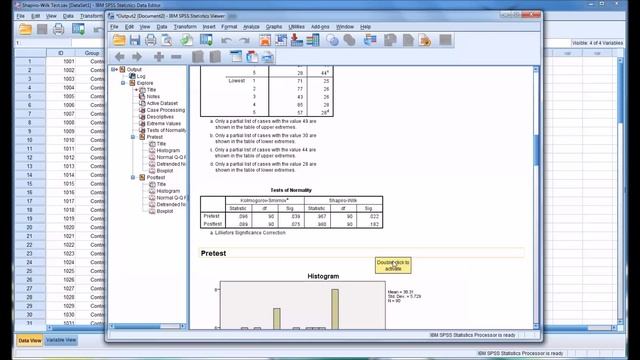Click the Show item icon in the outline toolbar
This screenshot has width=640, height=360.
pyautogui.click(x=198, y=57)
